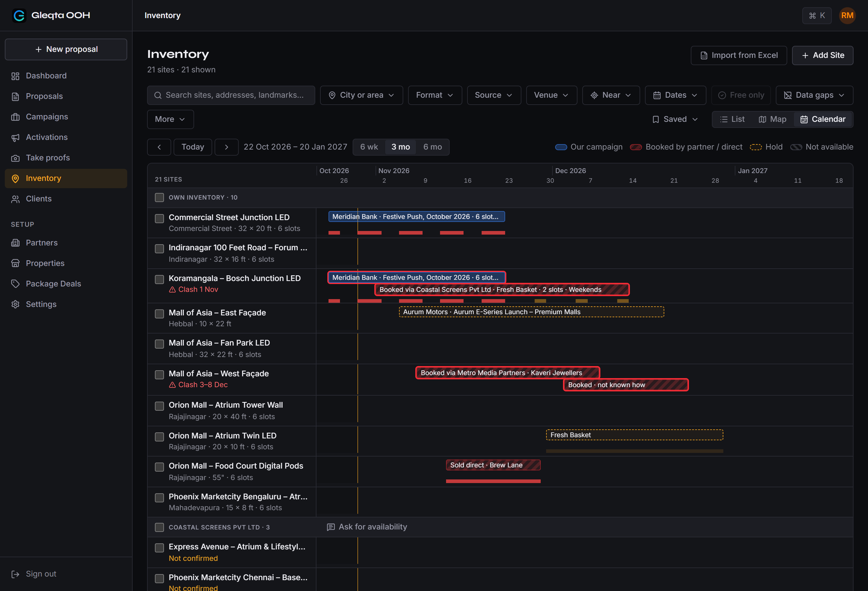Click the RM user avatar
This screenshot has height=591, width=868.
(847, 15)
